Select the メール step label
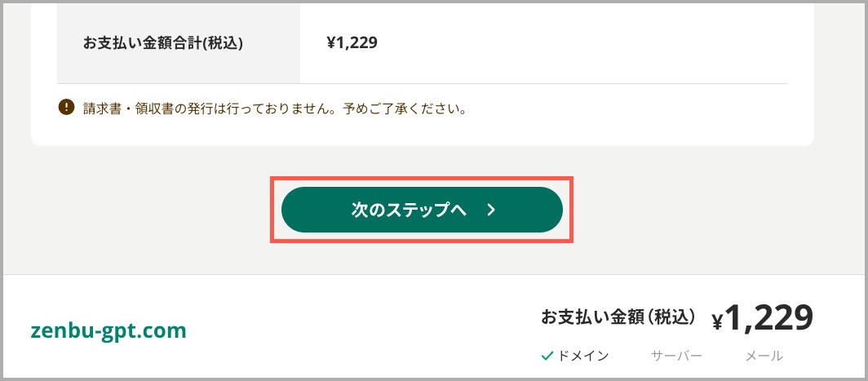Screen dimensions: 868x381 [764, 356]
